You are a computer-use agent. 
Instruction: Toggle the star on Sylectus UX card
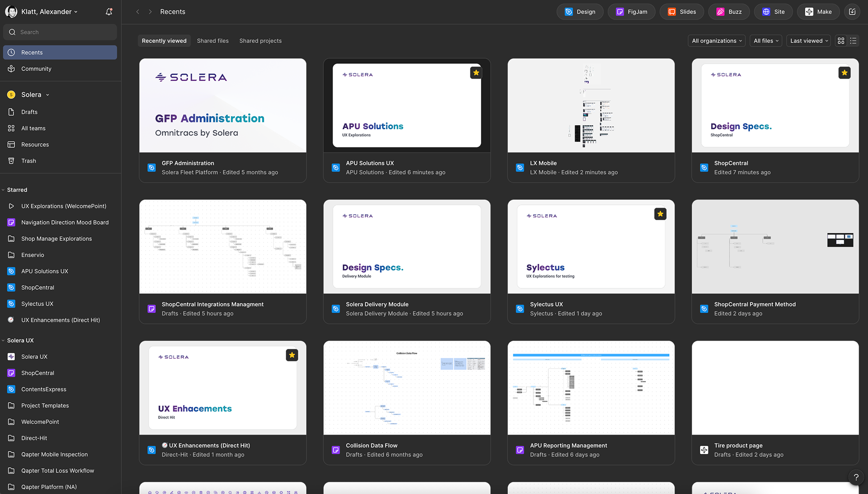pos(660,214)
